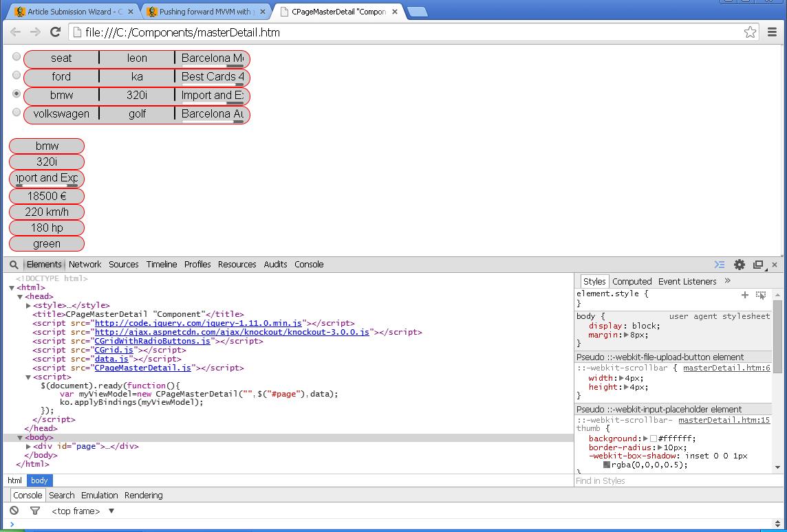Open the CGrid.js script link
Screen dimensions: 787x532
(x=114, y=350)
